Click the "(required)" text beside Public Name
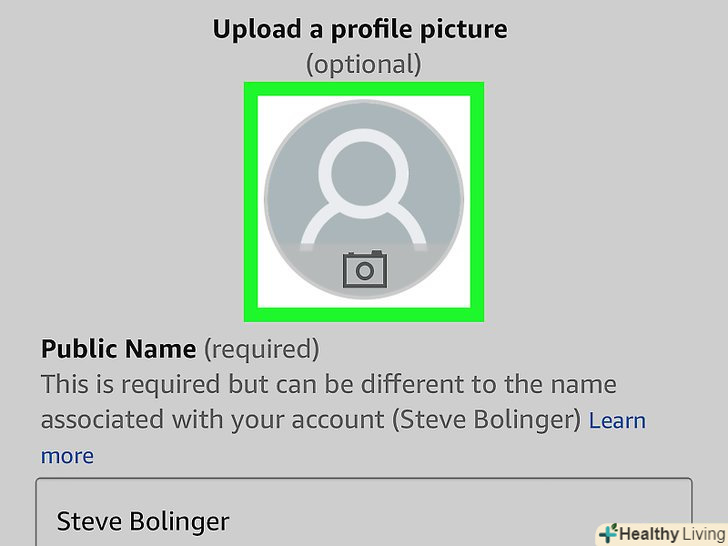Viewport: 728px width, 546px height. click(x=262, y=349)
